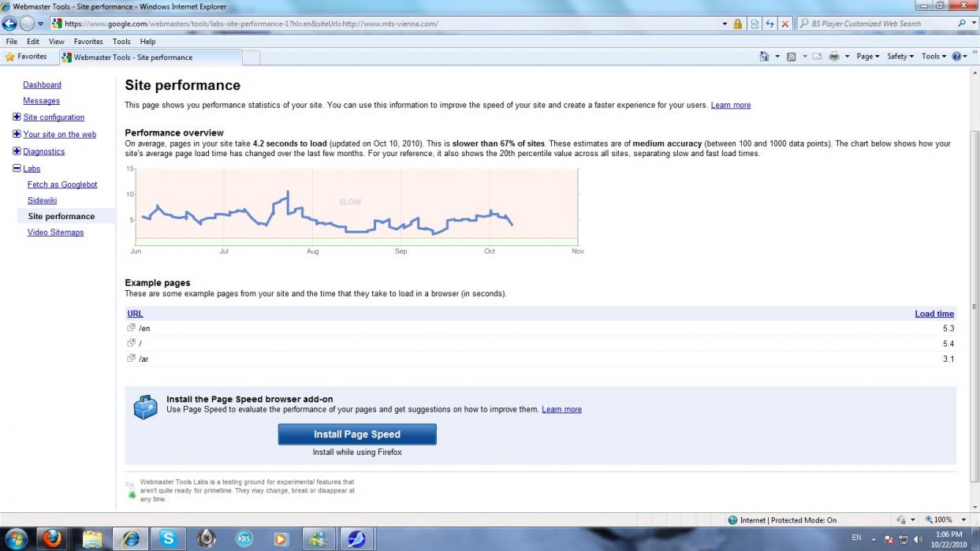Open Fetch as Googlebot

(62, 184)
